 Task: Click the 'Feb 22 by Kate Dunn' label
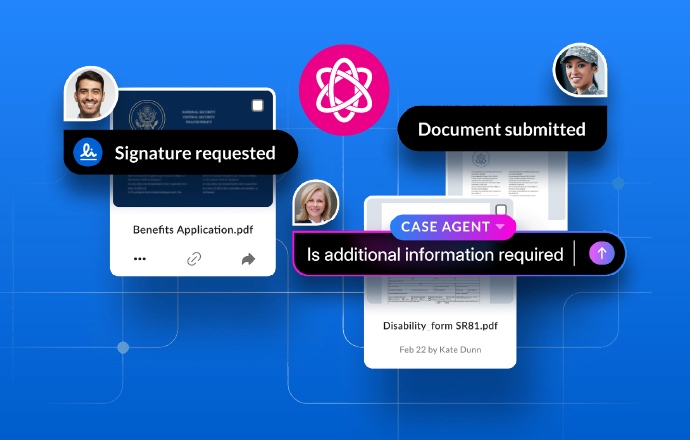(440, 350)
